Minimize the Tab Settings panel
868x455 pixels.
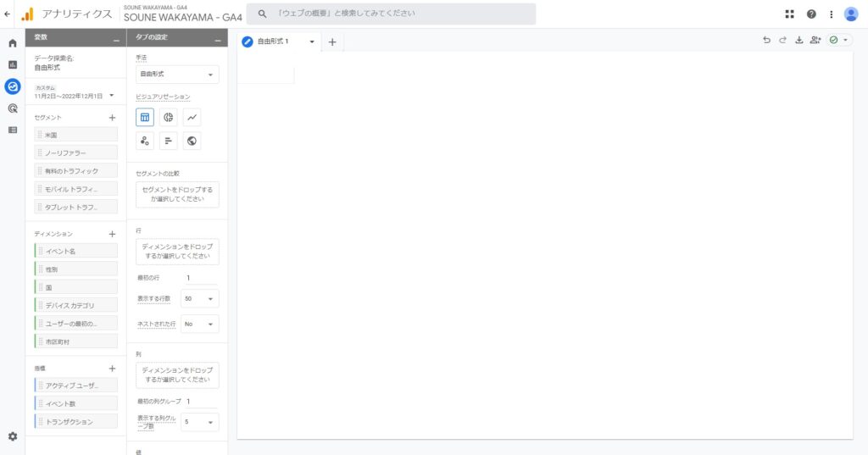218,40
